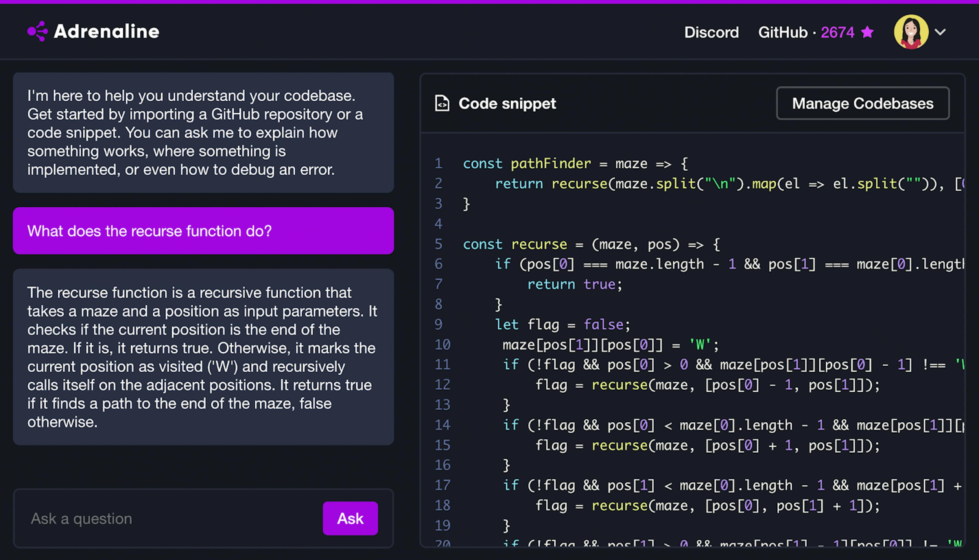Click the introductory help message bubble
This screenshot has height=560, width=979.
pos(203,133)
